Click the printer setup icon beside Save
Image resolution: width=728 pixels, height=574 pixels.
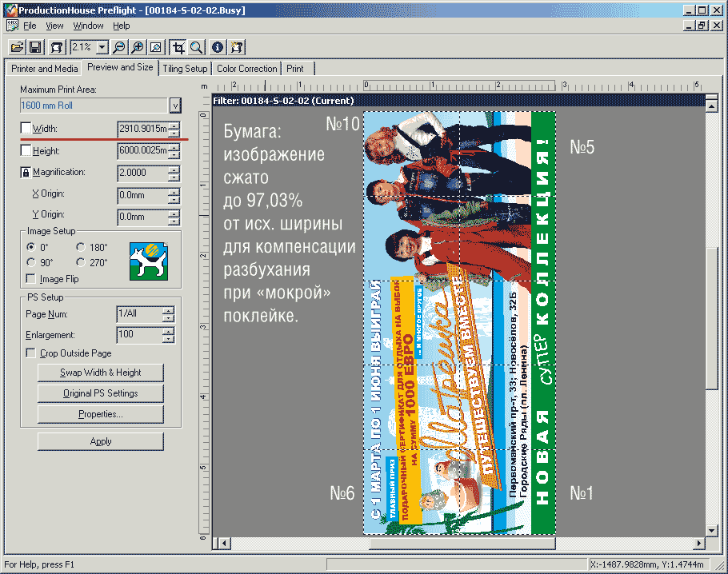[x=57, y=47]
